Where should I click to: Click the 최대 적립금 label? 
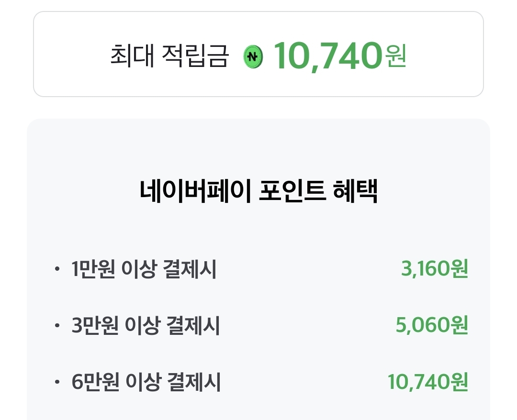[169, 56]
